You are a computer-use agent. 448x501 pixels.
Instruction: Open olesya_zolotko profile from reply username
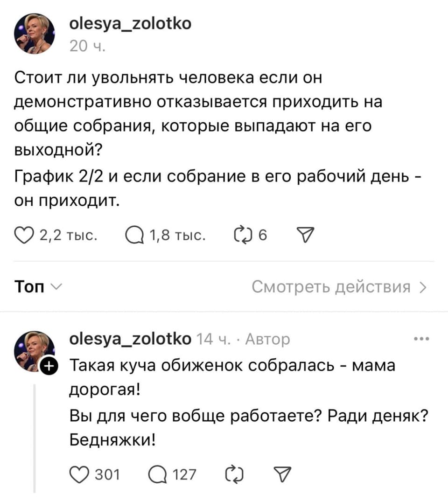pos(130,339)
